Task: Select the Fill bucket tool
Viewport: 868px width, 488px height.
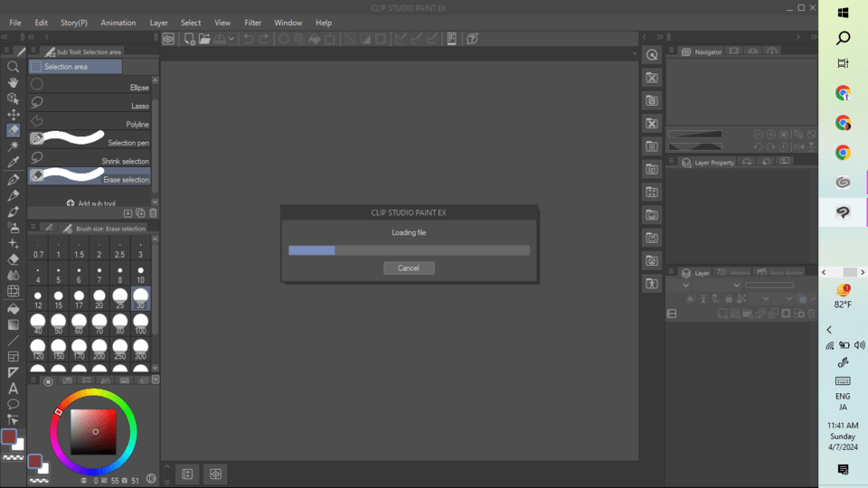Action: click(x=14, y=309)
